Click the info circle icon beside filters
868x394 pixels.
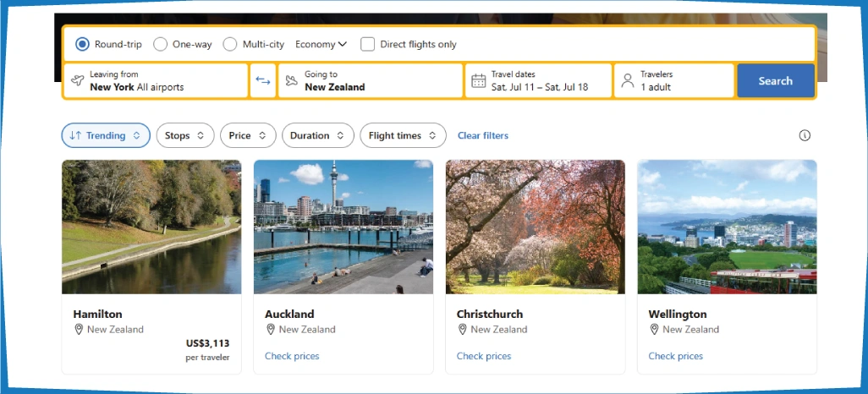[x=805, y=135]
